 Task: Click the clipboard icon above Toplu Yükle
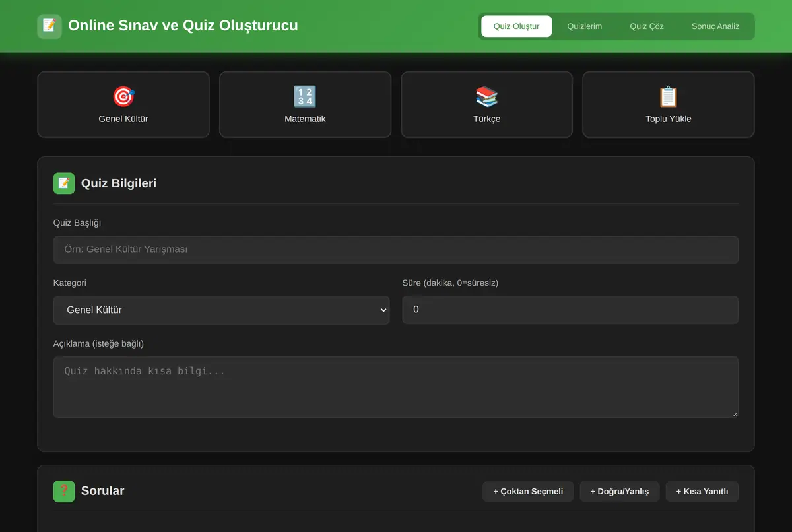(669, 97)
